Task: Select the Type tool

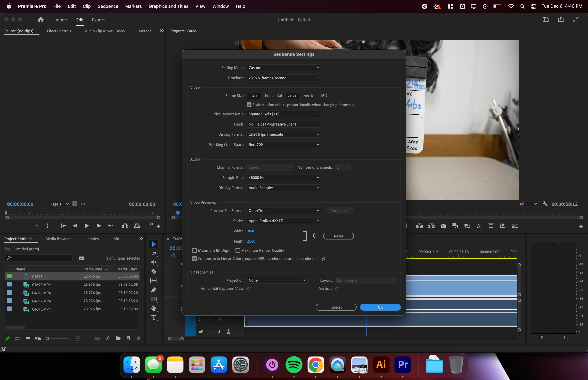Action: tap(154, 317)
